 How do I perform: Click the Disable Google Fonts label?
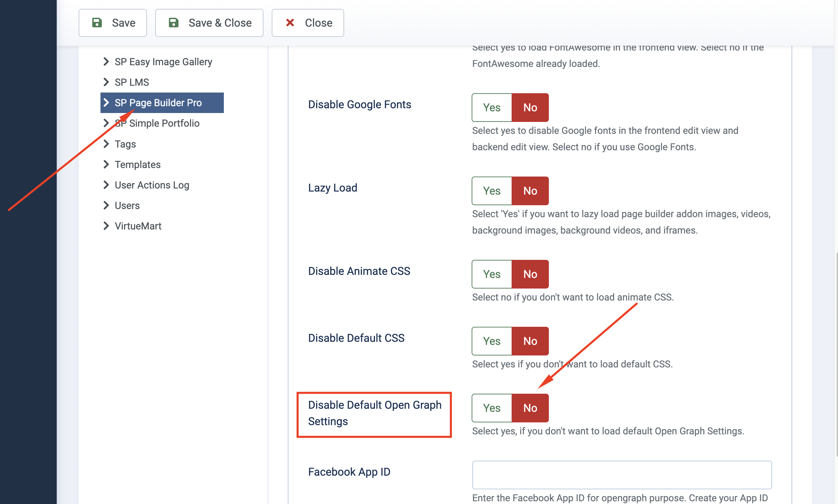click(360, 104)
